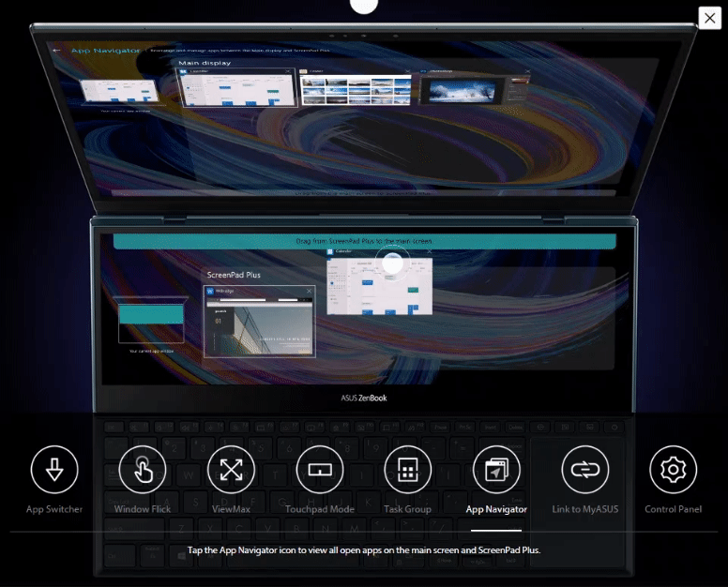
Task: Click the Touchpad Mode label
Action: (x=319, y=509)
